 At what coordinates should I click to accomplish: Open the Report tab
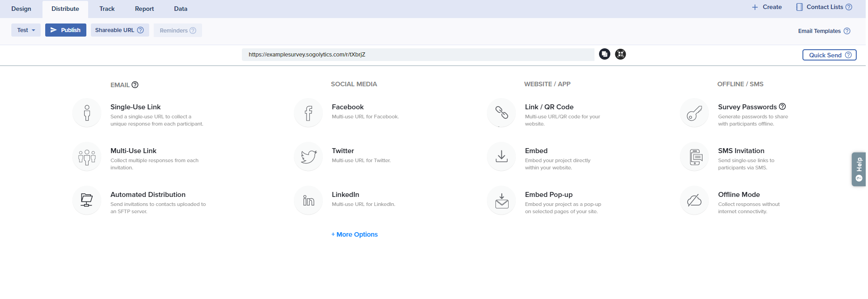(144, 9)
